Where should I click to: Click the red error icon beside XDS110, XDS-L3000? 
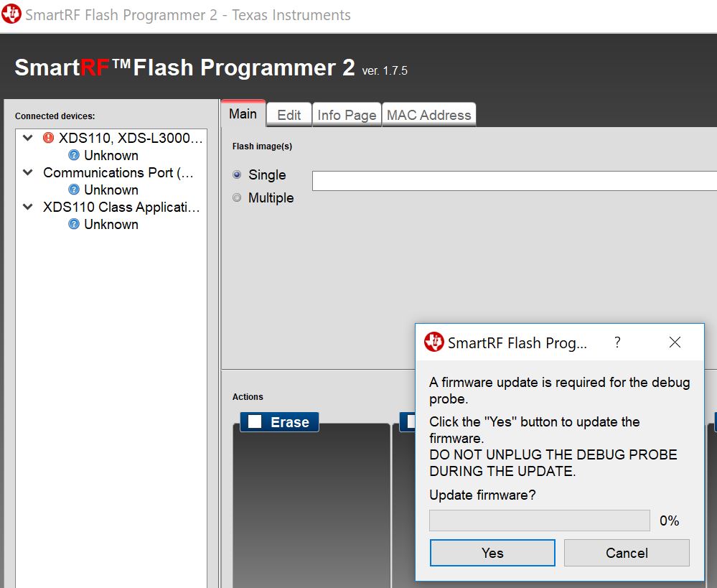48,138
